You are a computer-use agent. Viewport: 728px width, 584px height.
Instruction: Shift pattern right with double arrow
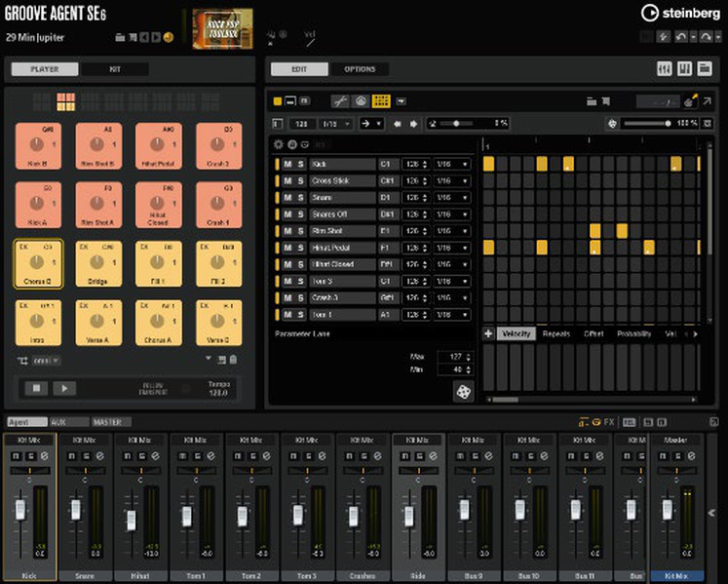[x=413, y=124]
